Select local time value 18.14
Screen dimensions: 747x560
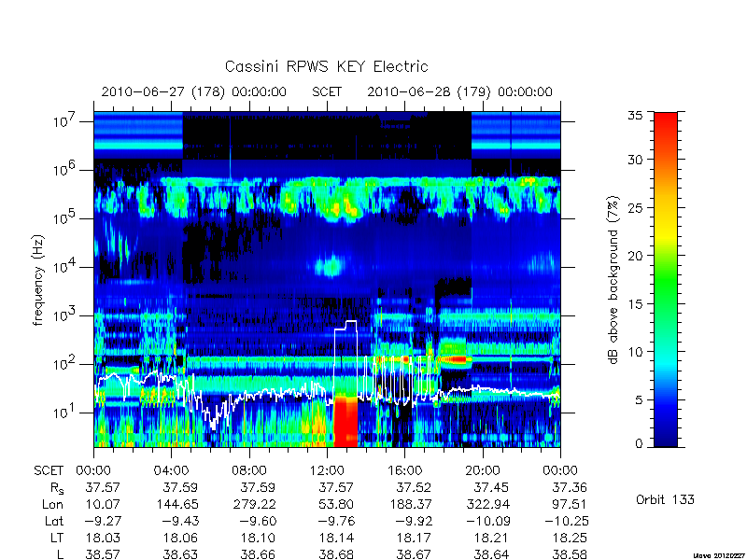(x=336, y=539)
